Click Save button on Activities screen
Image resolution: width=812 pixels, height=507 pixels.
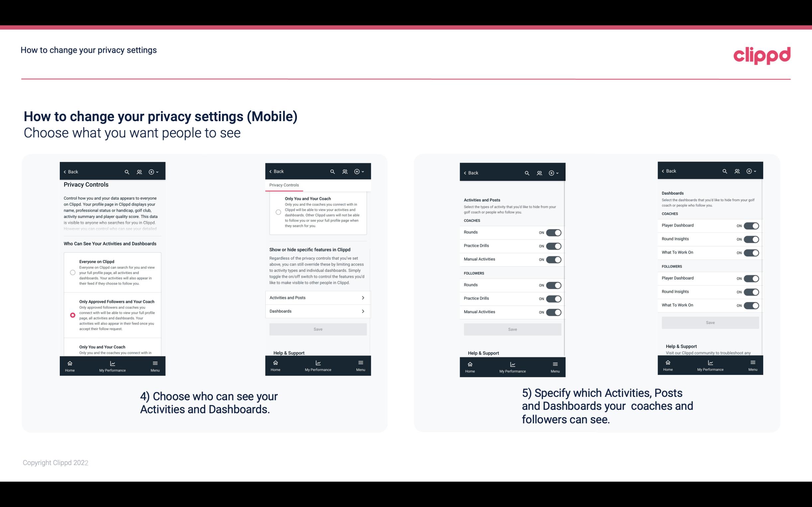pyautogui.click(x=512, y=329)
